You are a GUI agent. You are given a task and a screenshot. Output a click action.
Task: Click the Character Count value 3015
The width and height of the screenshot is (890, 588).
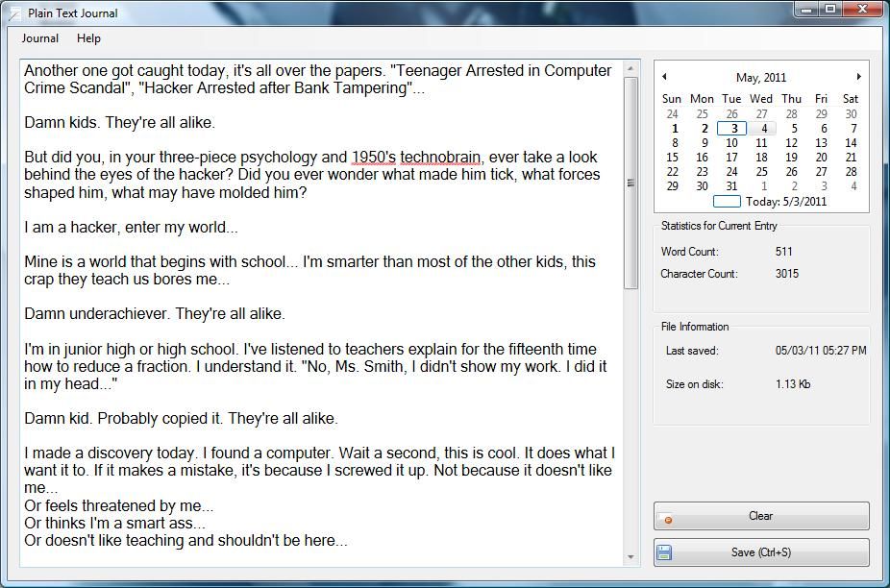pyautogui.click(x=787, y=274)
